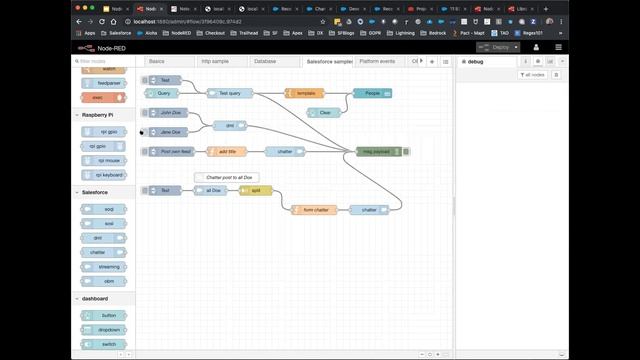Open the Deploy options dropdown arrow
This screenshot has height=360, width=640.
point(516,47)
